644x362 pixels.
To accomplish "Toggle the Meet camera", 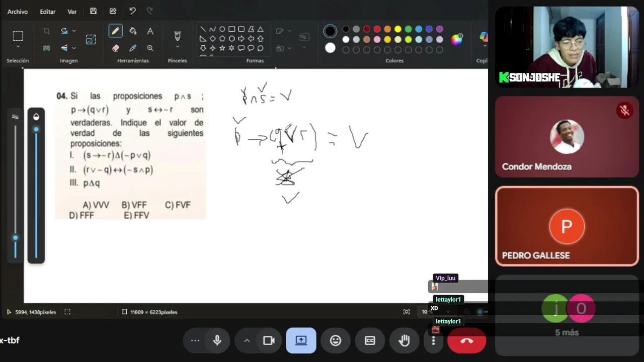I will tap(269, 340).
